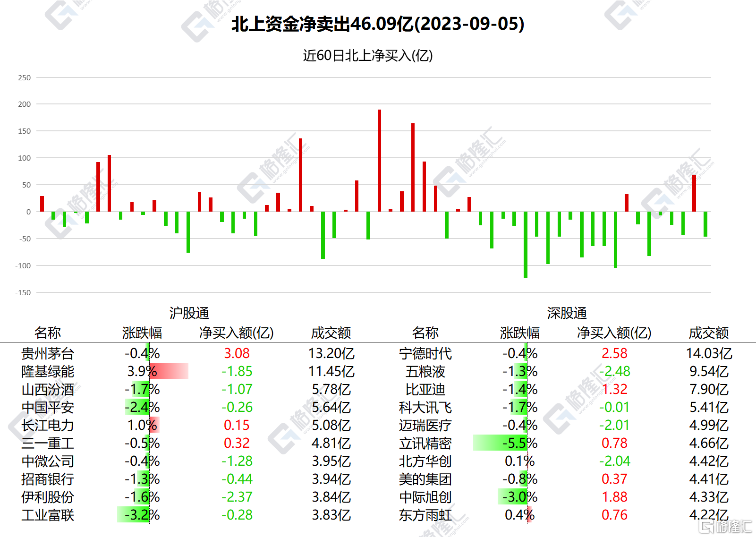Click the Gelonghui logo in bottom-right corner
The width and height of the screenshot is (756, 538).
click(725, 526)
